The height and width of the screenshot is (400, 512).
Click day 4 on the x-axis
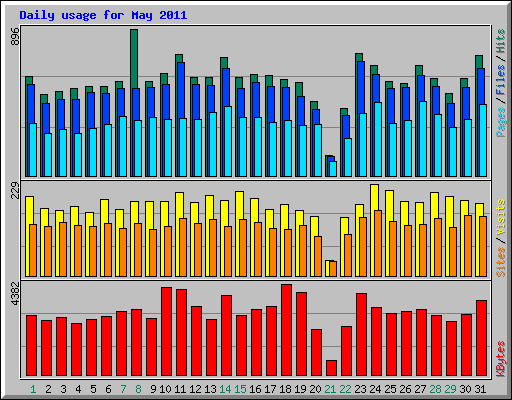pos(78,389)
